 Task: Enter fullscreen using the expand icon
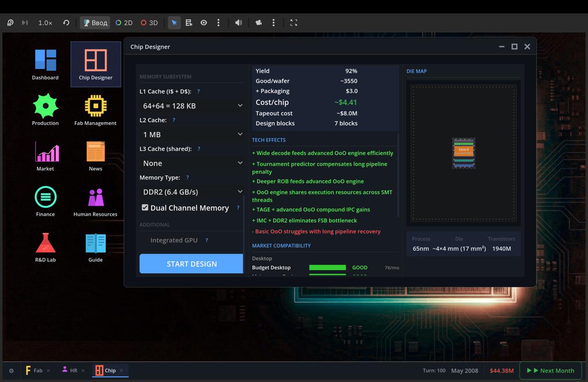click(x=294, y=22)
